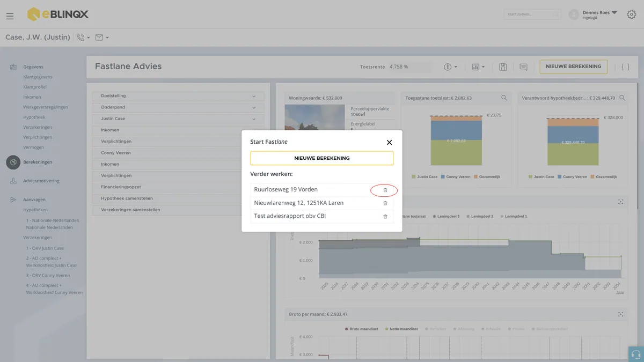Click the eBLINQX logo
Viewport: 644px width, 362px height.
pyautogui.click(x=58, y=14)
